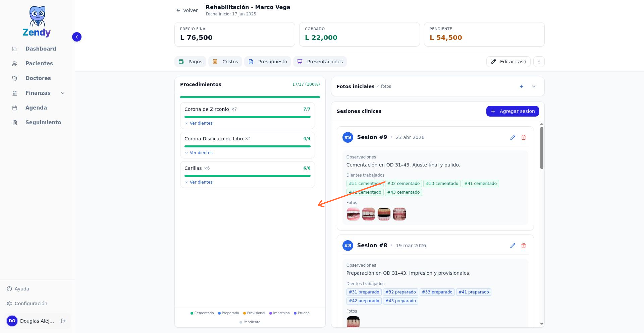Open the three-dot more options menu
This screenshot has width=644, height=333.
pos(539,62)
